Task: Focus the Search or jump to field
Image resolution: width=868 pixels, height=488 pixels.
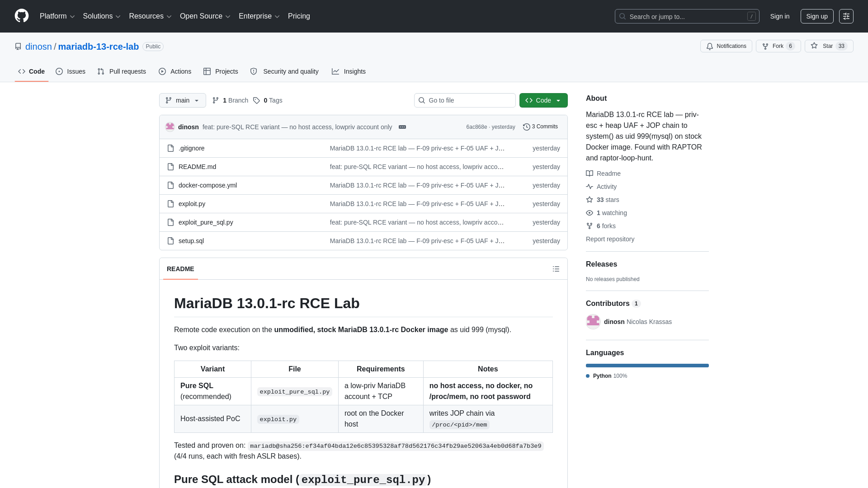Action: tap(687, 16)
